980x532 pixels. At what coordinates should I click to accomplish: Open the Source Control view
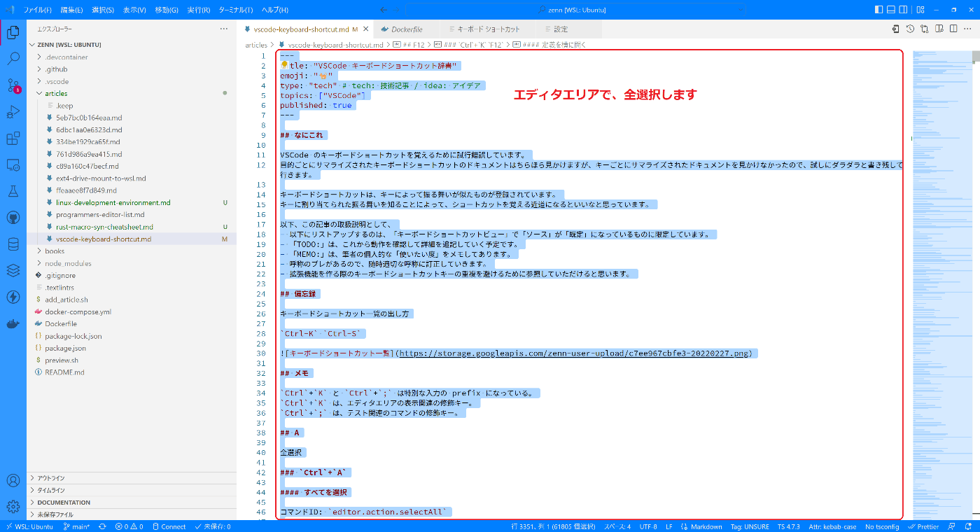[13, 85]
